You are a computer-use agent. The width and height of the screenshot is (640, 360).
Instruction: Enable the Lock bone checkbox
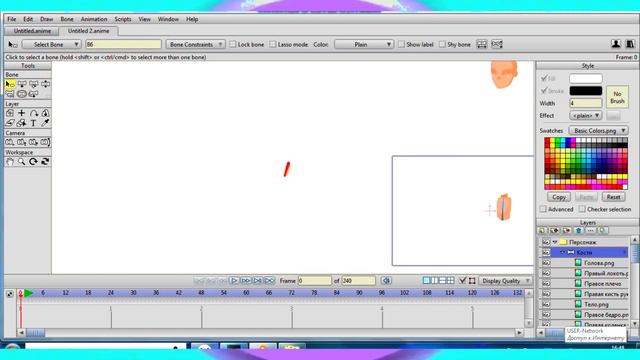[x=233, y=44]
